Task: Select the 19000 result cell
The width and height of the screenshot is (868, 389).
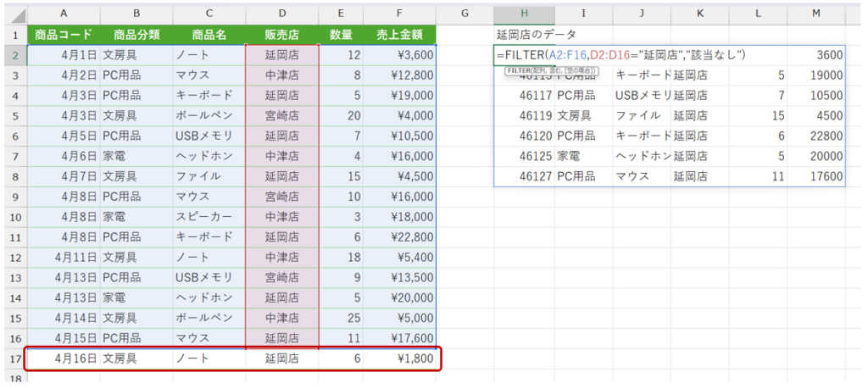Action: tap(816, 75)
